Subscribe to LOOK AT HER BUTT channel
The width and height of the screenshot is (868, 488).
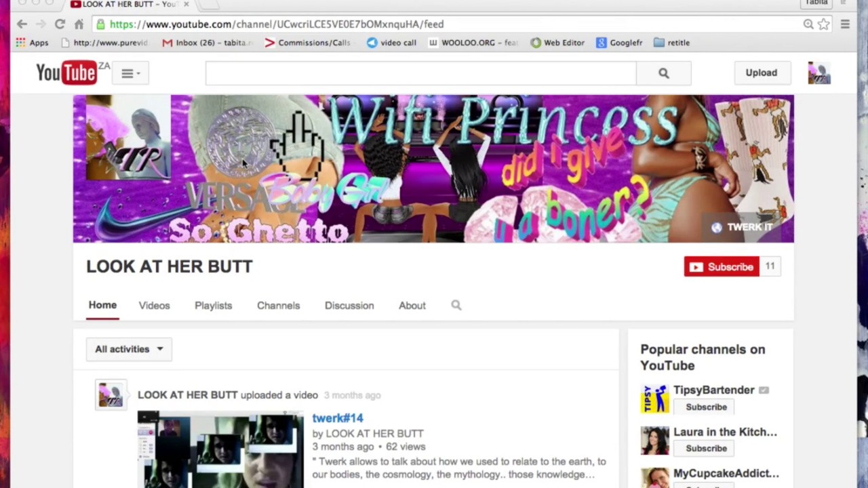(722, 267)
